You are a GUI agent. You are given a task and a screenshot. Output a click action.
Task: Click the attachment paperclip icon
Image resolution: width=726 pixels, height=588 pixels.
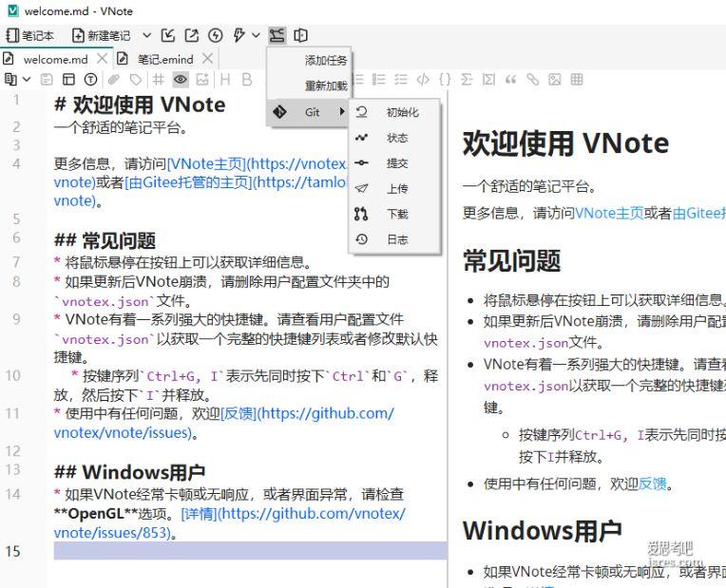coord(113,80)
